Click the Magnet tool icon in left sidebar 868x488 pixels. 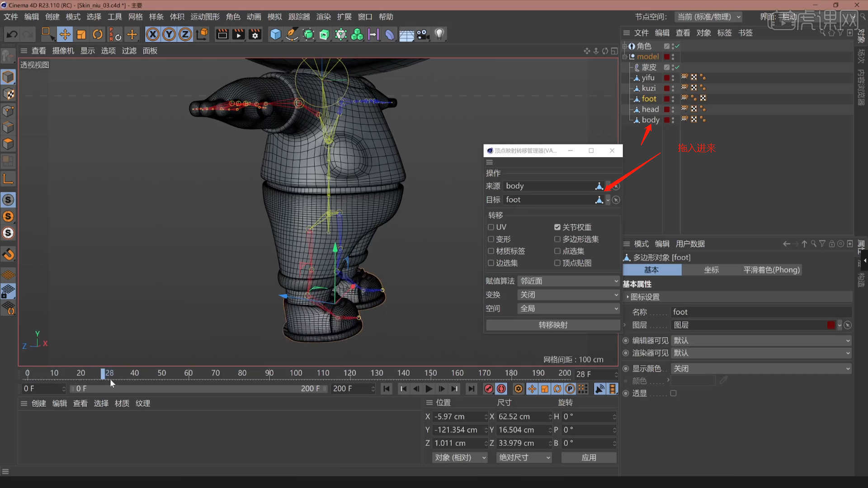pyautogui.click(x=8, y=254)
